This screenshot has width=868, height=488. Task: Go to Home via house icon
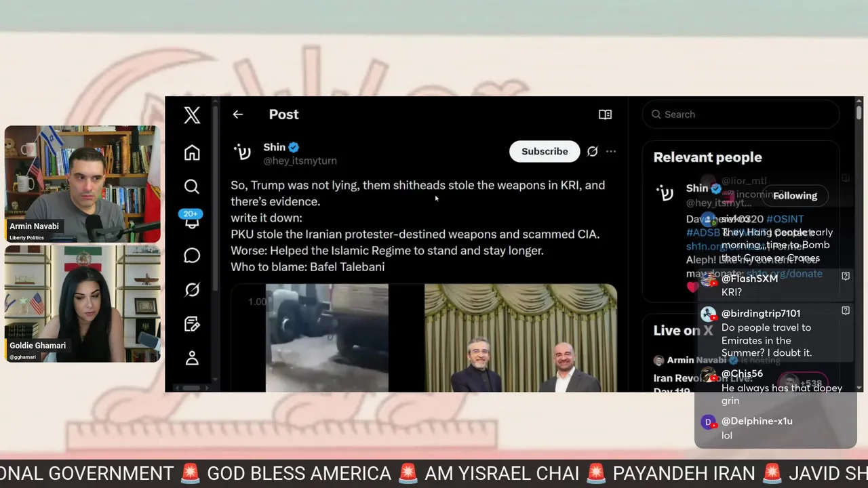192,152
